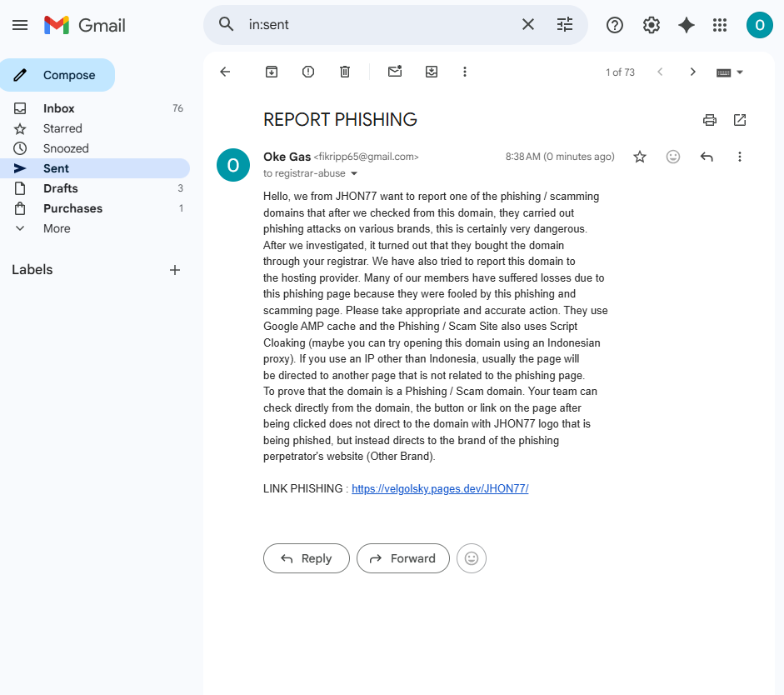Click the Move to inbox icon
This screenshot has height=695, width=784.
432,72
